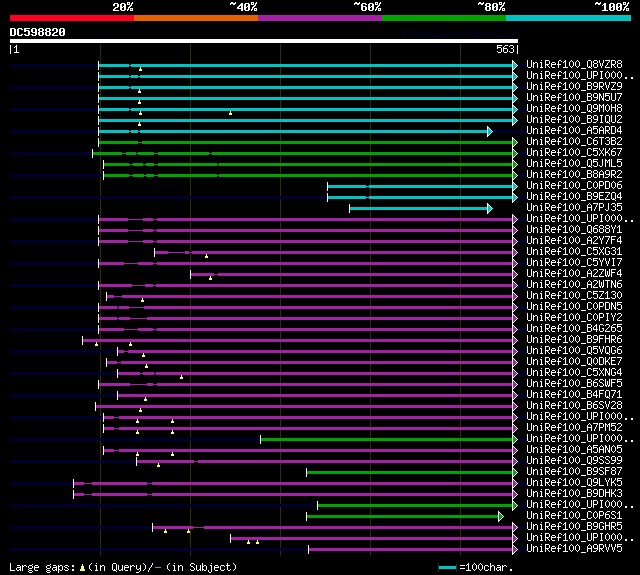Click the label UniRef100_B9EZQ4
The width and height of the screenshot is (640, 575).
point(574,197)
